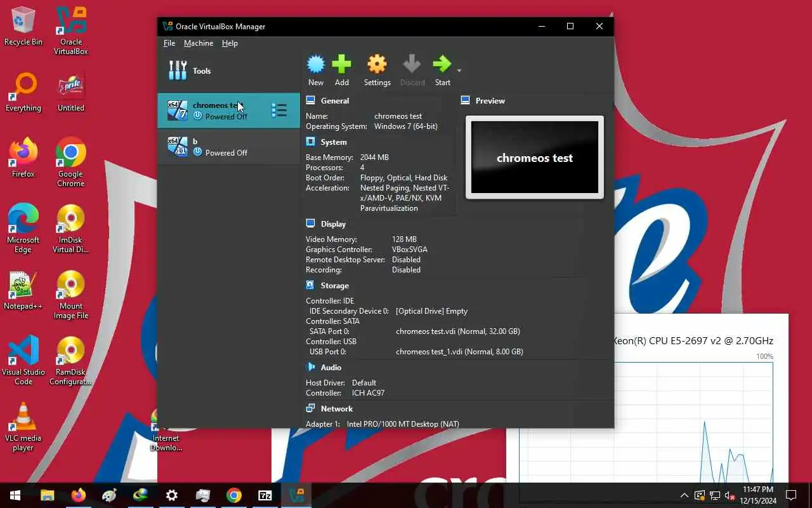Viewport: 812px width, 508px height.
Task: Open the Windows Start menu
Action: pos(15,495)
